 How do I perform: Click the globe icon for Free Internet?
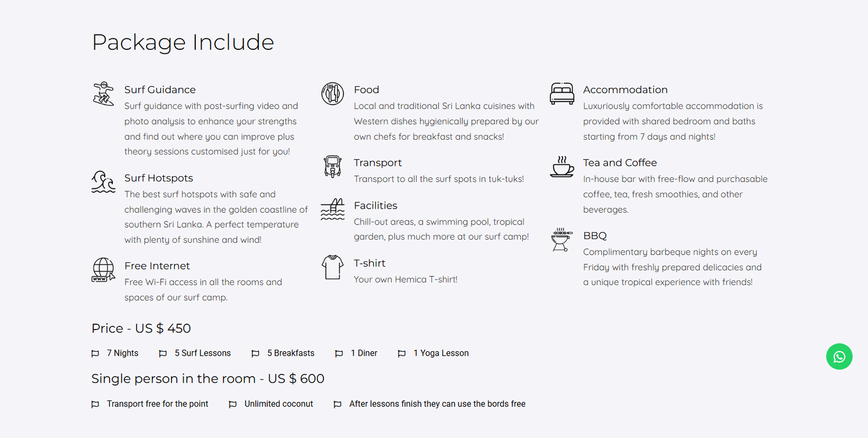pos(103,269)
